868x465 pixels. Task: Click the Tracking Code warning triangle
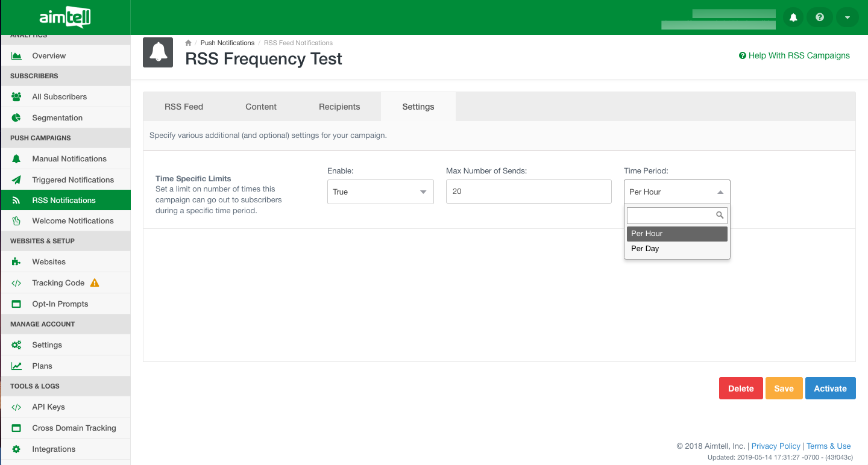pyautogui.click(x=95, y=282)
